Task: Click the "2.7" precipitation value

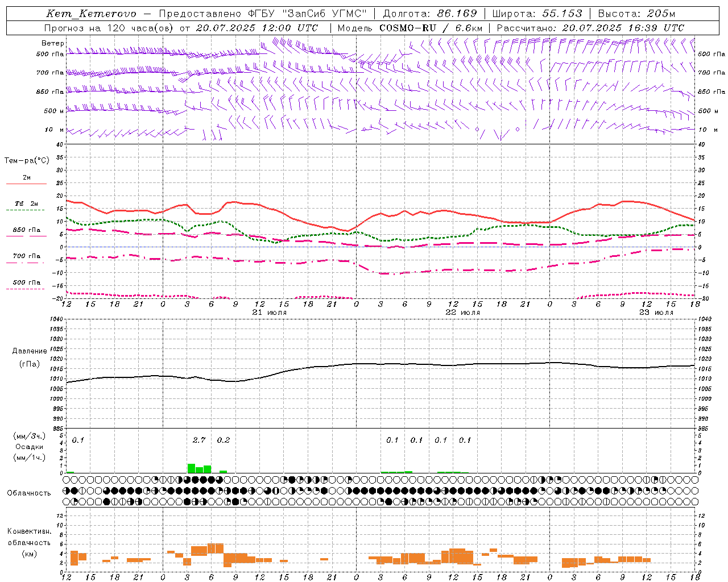Action: [x=199, y=440]
